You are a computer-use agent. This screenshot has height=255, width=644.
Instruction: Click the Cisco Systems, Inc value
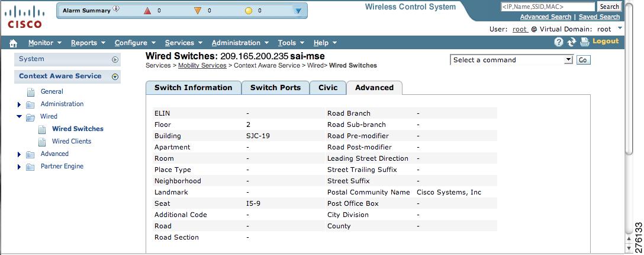point(449,192)
